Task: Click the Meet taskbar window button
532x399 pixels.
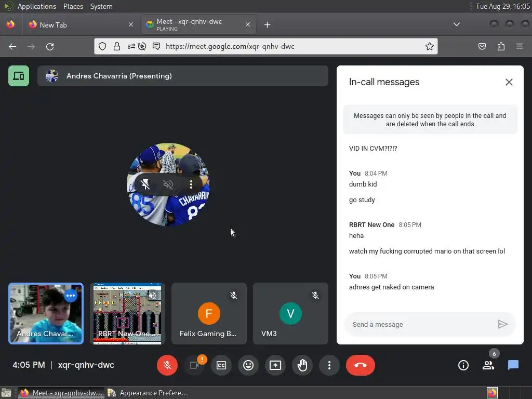Action: [61, 393]
